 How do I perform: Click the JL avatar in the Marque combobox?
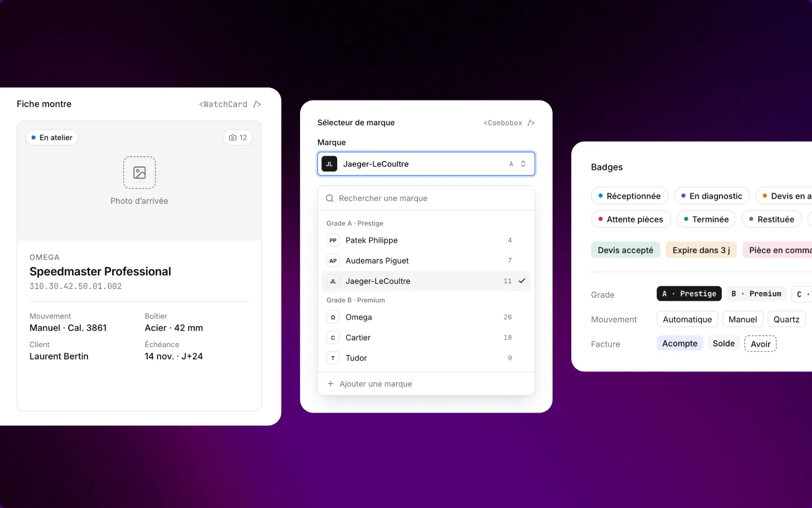[329, 164]
